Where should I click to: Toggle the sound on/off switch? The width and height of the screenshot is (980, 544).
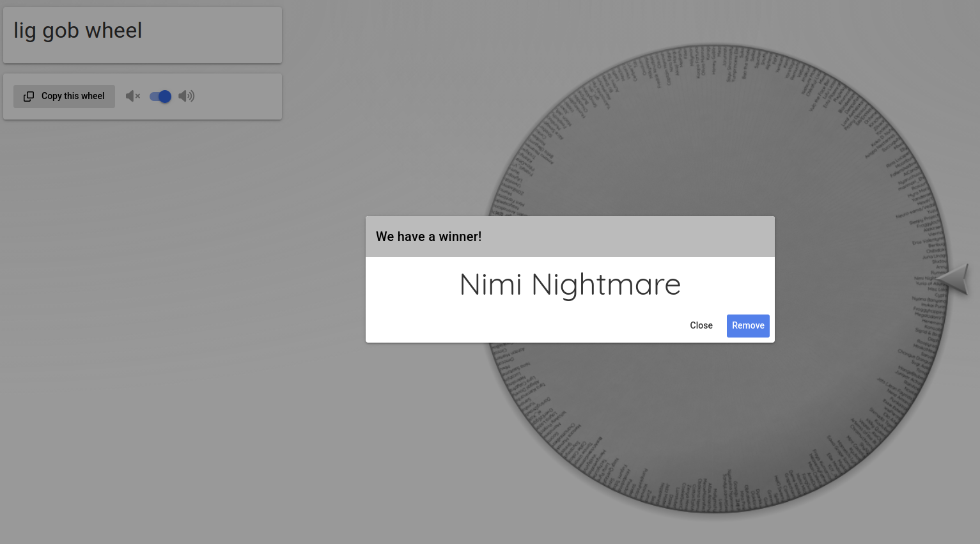pyautogui.click(x=160, y=97)
